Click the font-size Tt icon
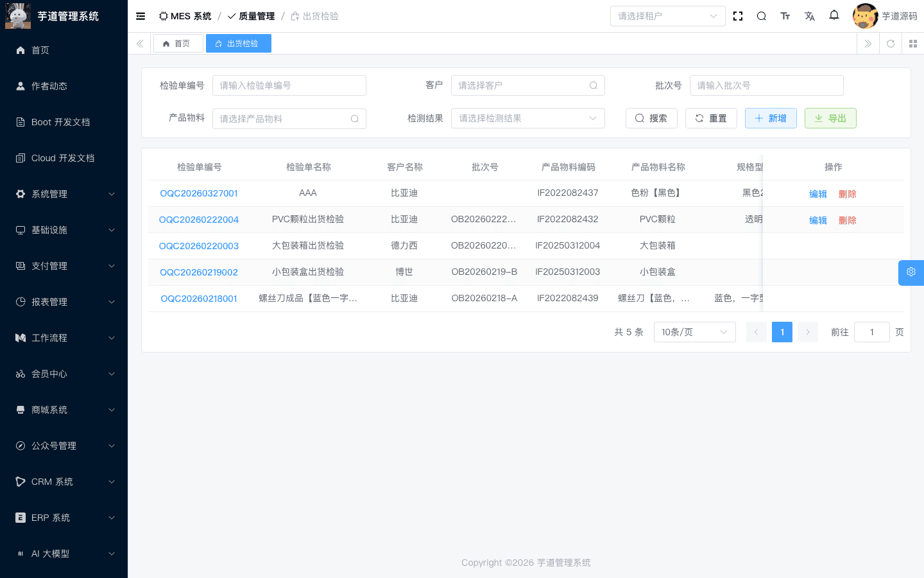 (x=785, y=15)
